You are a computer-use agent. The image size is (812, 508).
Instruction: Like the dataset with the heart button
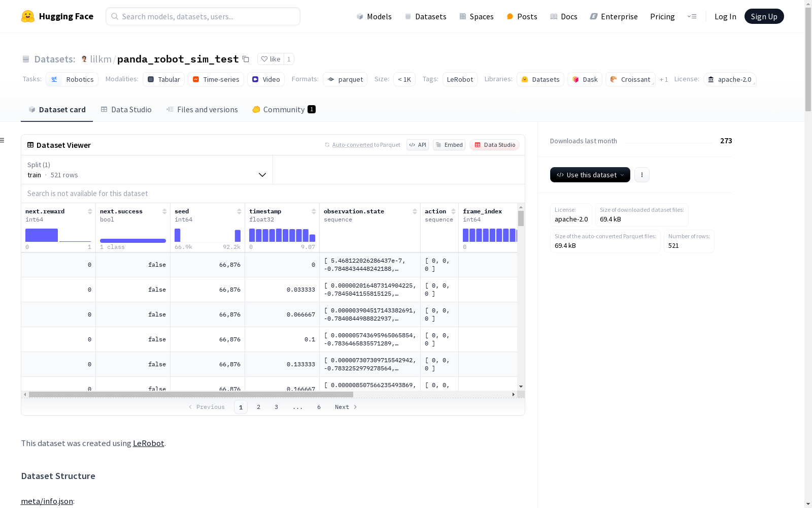point(270,59)
